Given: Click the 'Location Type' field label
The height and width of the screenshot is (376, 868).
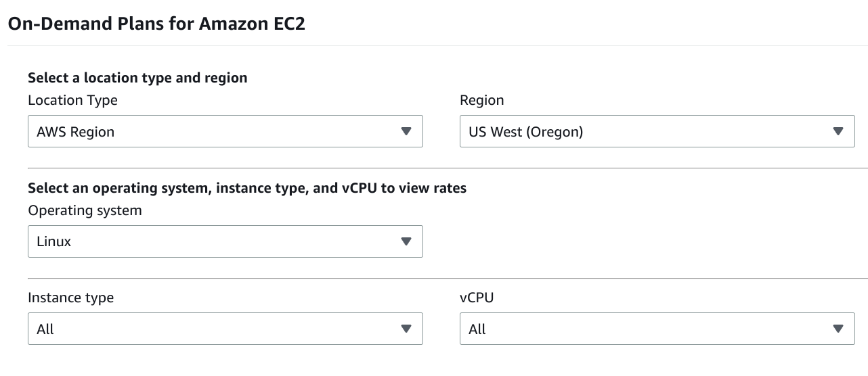Looking at the screenshot, I should pos(72,100).
